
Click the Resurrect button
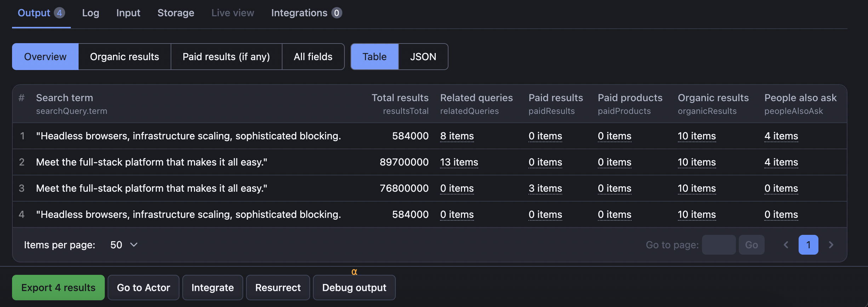(x=278, y=288)
